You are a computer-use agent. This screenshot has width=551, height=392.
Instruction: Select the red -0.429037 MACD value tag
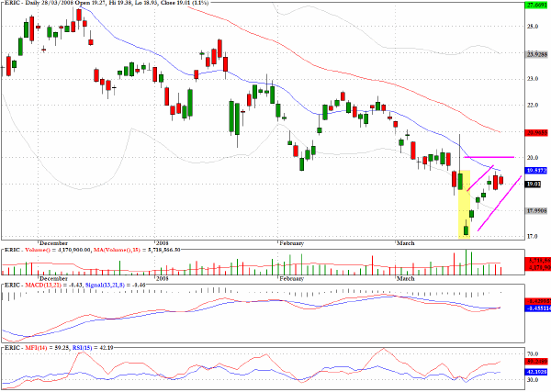(x=537, y=301)
